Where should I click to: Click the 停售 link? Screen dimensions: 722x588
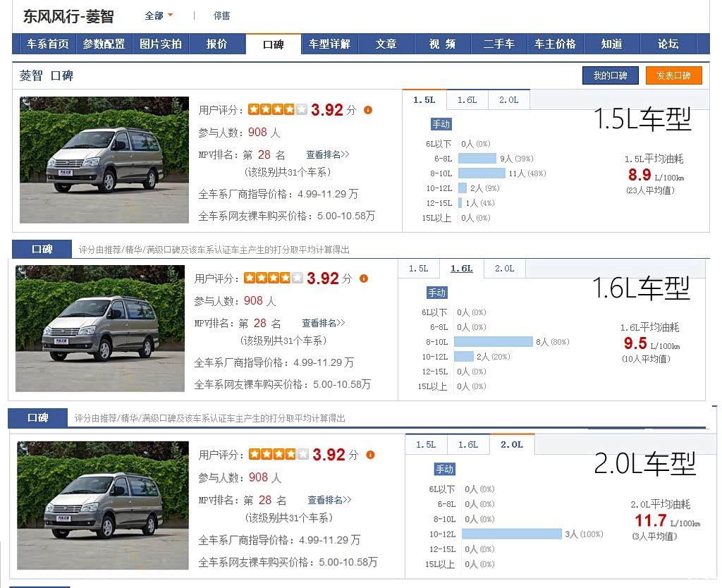[x=221, y=16]
